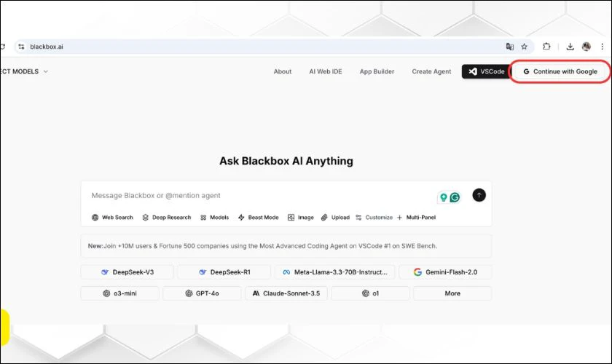Click the translate page icon

510,47
